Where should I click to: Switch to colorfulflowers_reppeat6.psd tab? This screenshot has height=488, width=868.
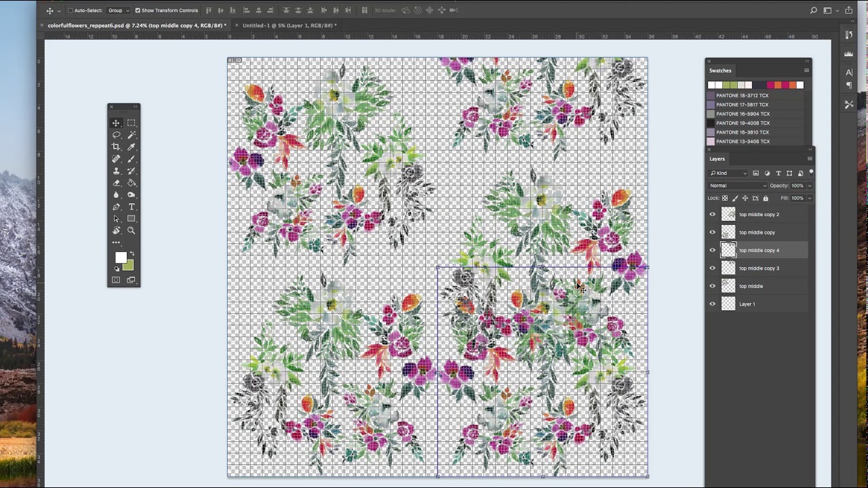136,25
